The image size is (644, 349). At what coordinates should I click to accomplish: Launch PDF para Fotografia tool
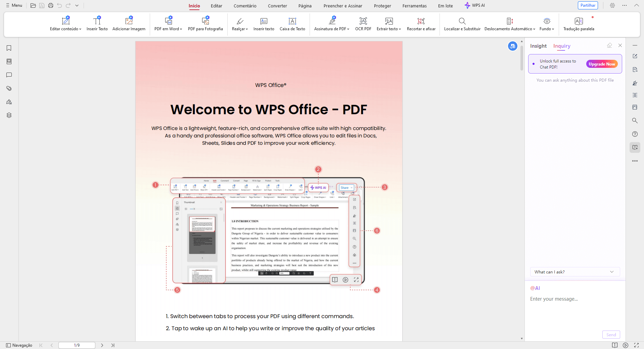(205, 24)
